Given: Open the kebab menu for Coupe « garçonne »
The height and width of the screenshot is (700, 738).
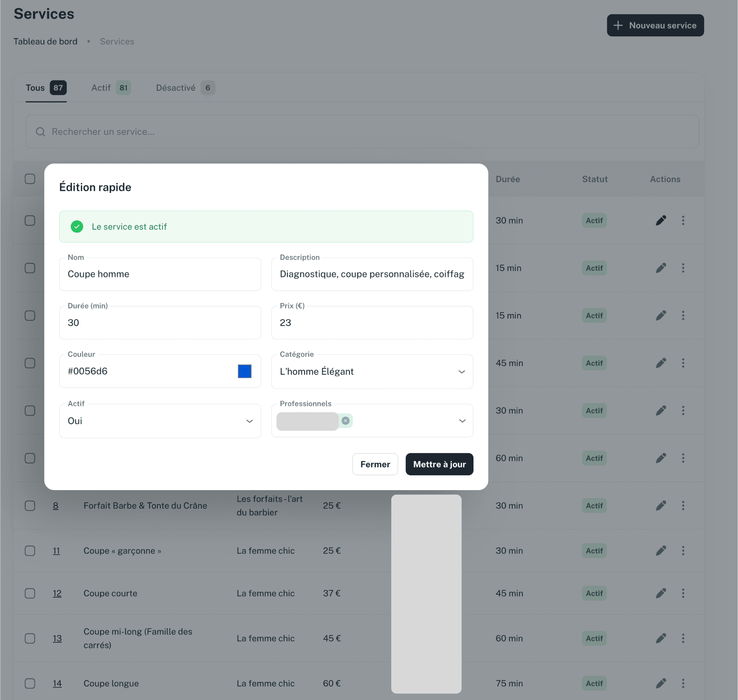Looking at the screenshot, I should tap(684, 550).
